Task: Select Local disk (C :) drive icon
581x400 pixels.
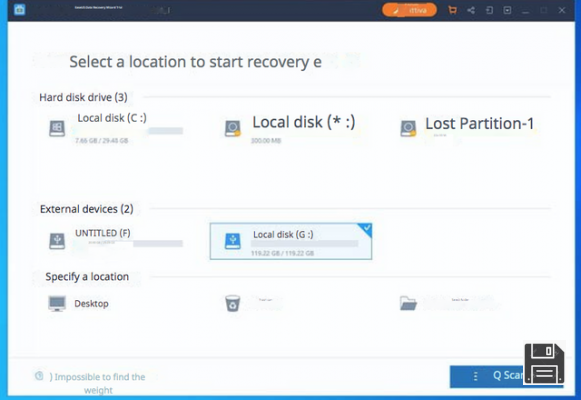Action: 57,128
